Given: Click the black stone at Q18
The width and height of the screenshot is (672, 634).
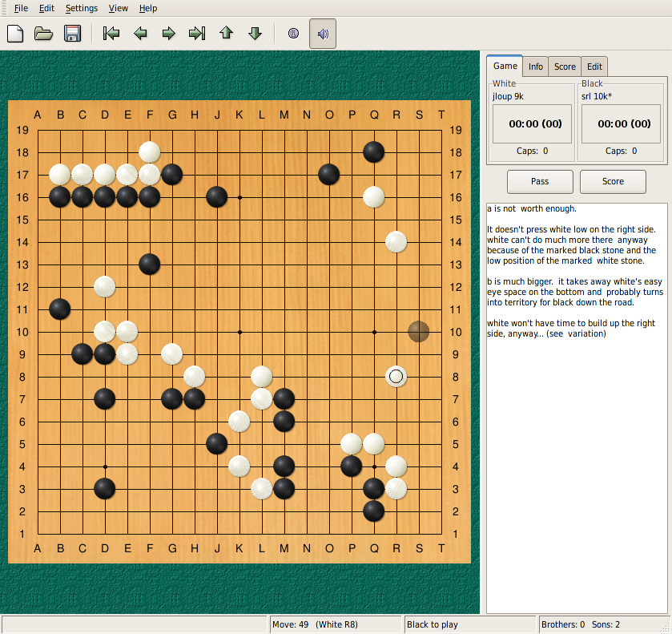Looking at the screenshot, I should pos(374,152).
